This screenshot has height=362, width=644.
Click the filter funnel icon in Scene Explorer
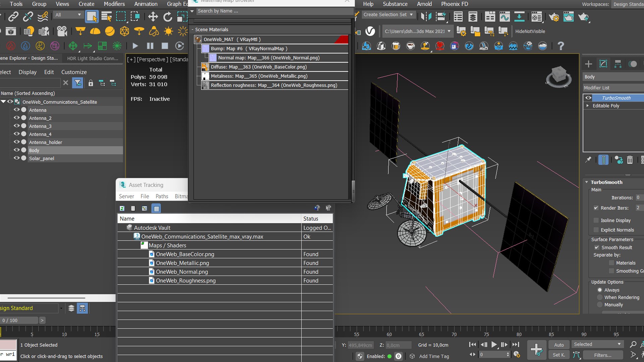(78, 83)
